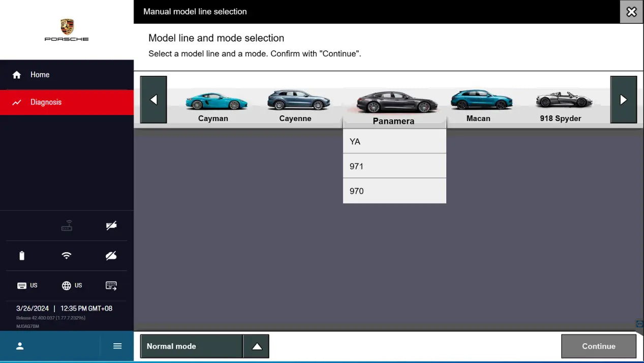The image size is (644, 363).
Task: Open the hamburger menu at bottom left
Action: tap(117, 346)
